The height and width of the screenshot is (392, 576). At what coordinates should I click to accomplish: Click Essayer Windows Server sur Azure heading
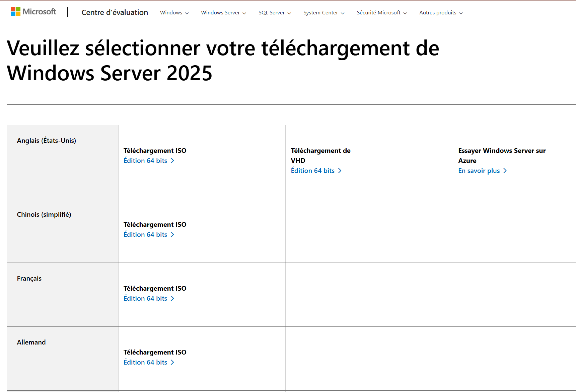(502, 156)
